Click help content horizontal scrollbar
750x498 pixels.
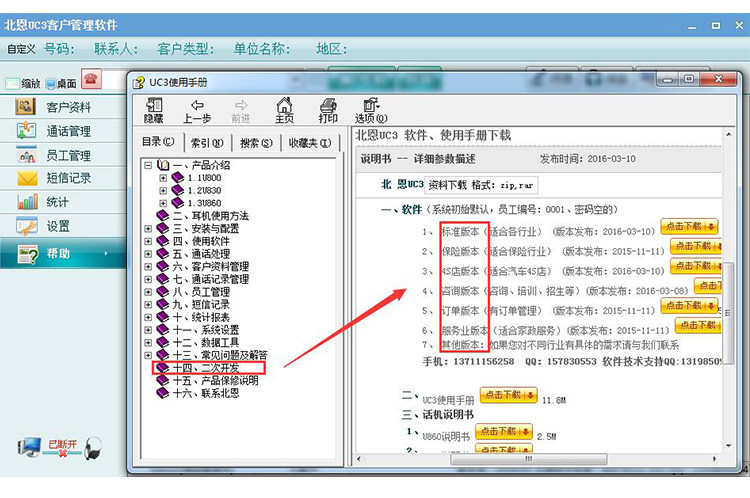click(x=529, y=459)
